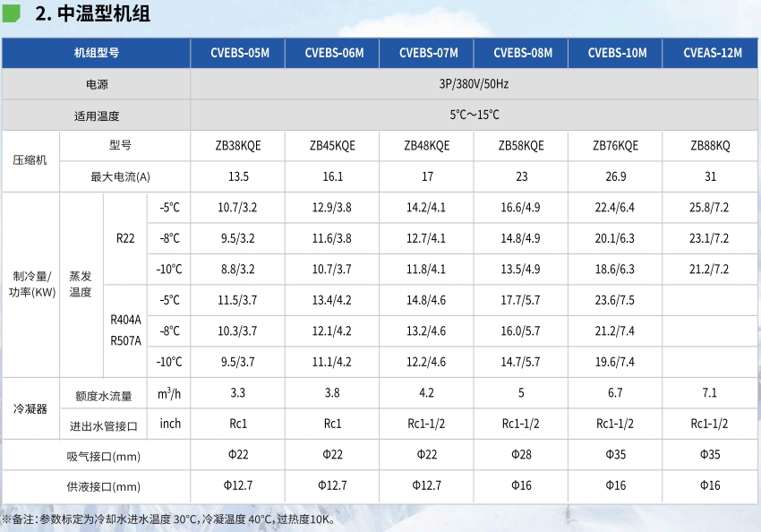The height and width of the screenshot is (532, 761).
Task: Click the CVEBS-07M column header
Action: tap(429, 53)
